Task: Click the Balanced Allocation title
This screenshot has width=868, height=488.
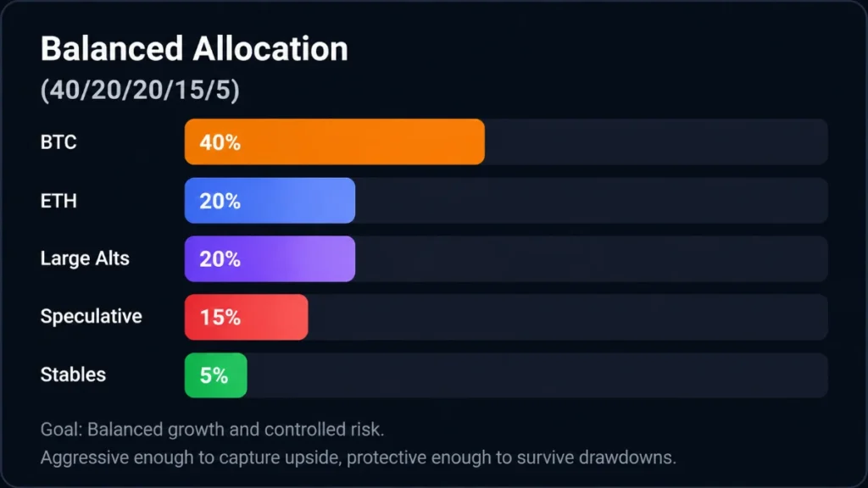Action: (x=194, y=48)
